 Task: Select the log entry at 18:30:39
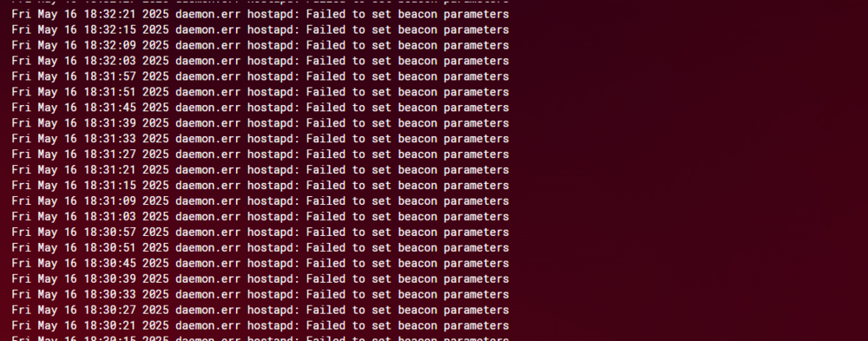[x=260, y=279]
